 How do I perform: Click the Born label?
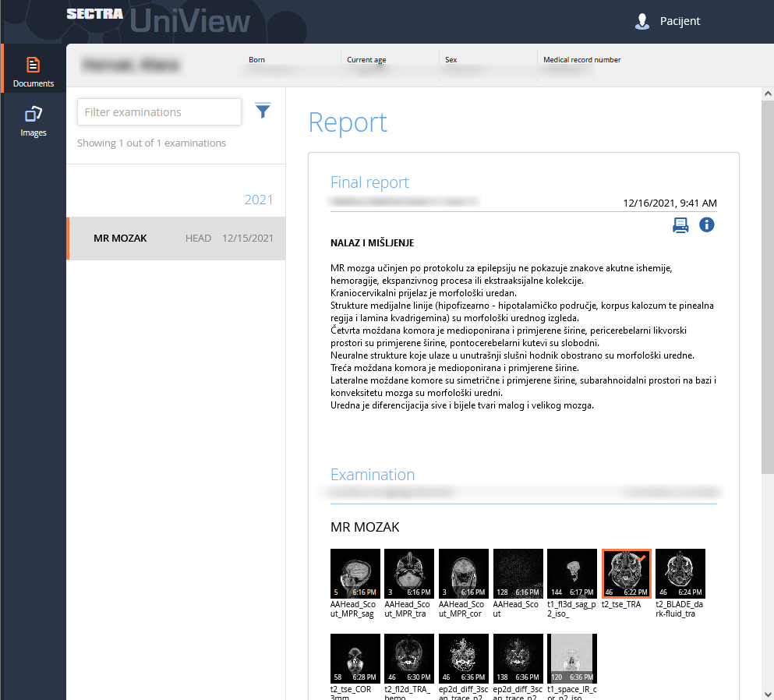point(256,60)
